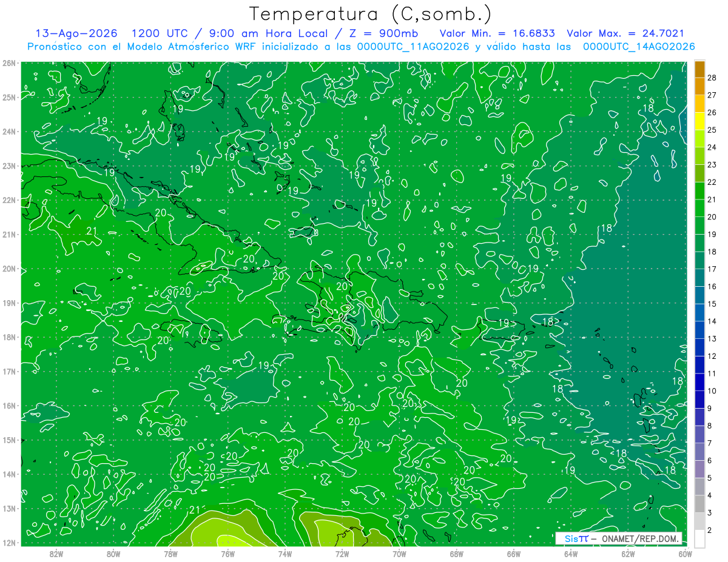Viewport: 728px width, 562px height.
Task: Click longitude axis label "78W"
Action: 170,554
